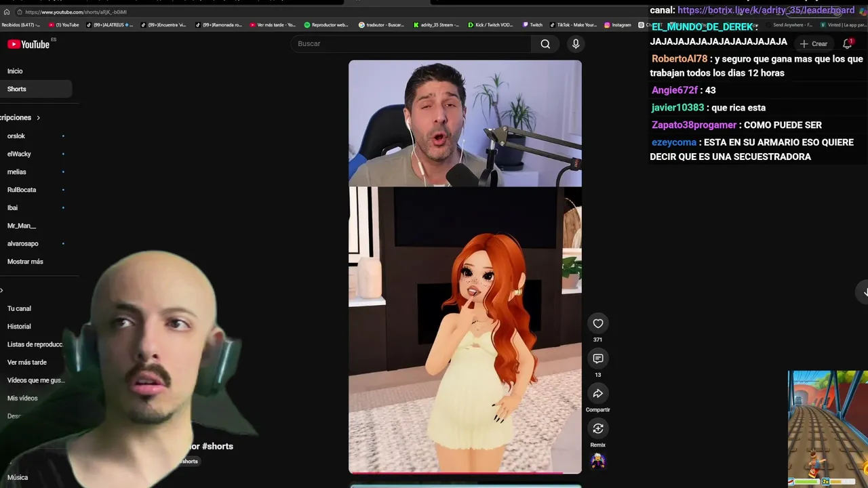Screen dimensions: 868x488
Task: Click username RobertoAl78 in chat
Action: click(x=679, y=59)
